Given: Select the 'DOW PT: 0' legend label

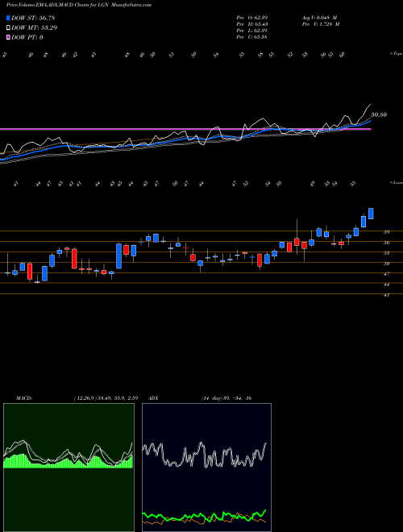Looking at the screenshot, I should click(27, 37).
